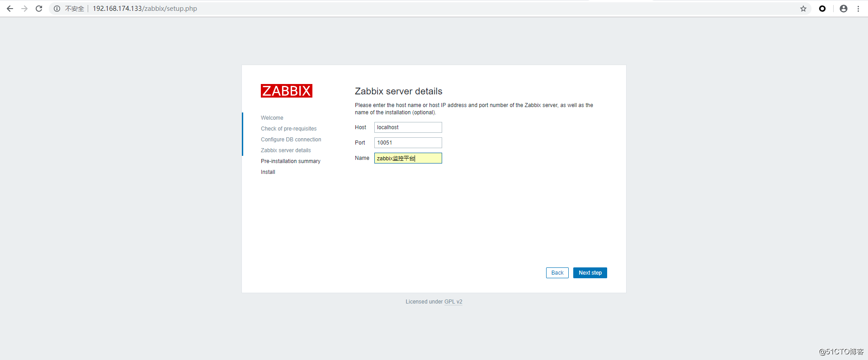Click the Port field label
Viewport: 868px width, 360px height.
(360, 143)
